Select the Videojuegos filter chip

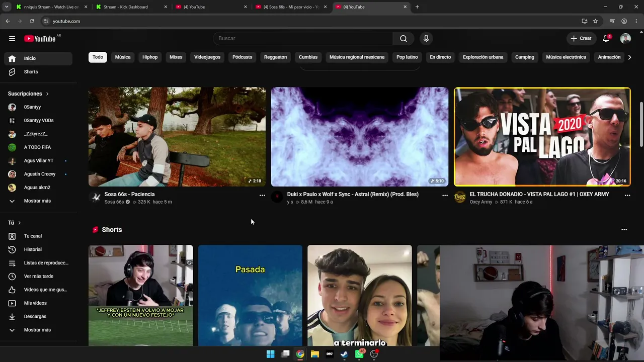coord(207,57)
